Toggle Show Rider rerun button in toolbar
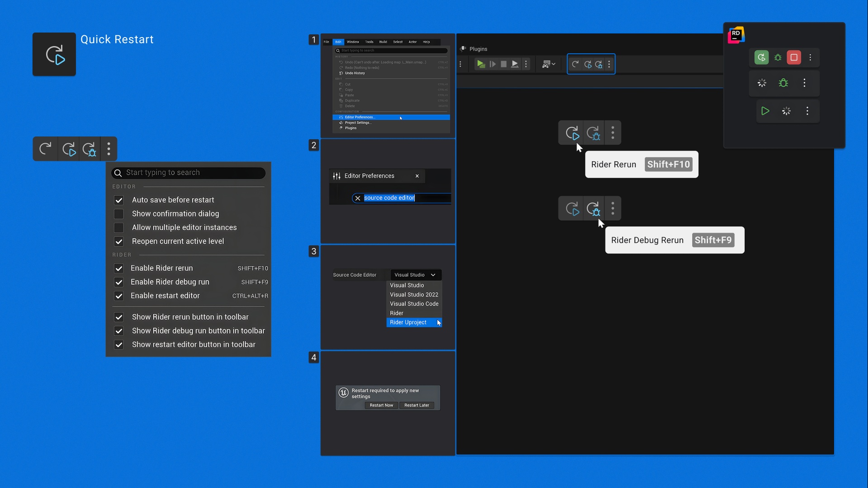 click(x=119, y=317)
